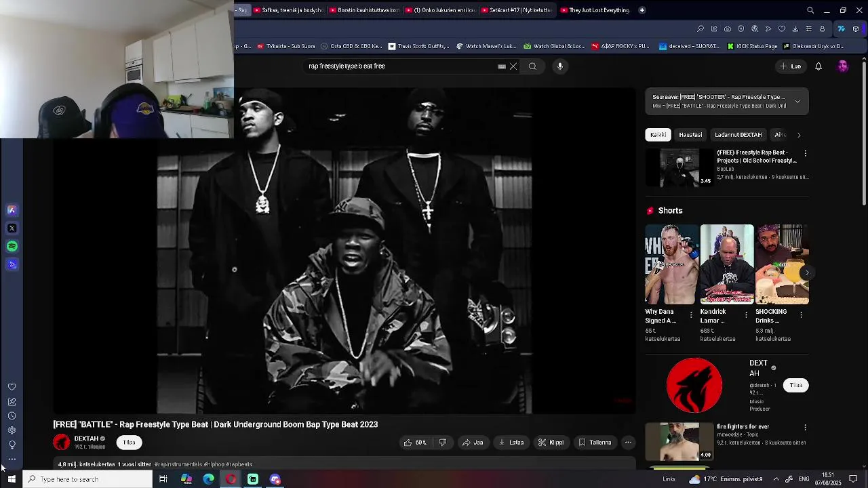Save video with Tallenna button
Viewport: 868px width, 488px height.
pos(595,443)
